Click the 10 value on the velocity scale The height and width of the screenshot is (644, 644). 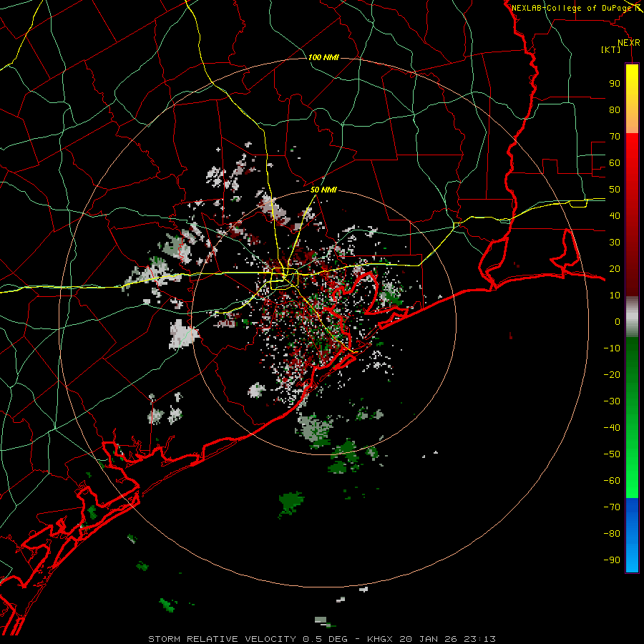tap(615, 296)
